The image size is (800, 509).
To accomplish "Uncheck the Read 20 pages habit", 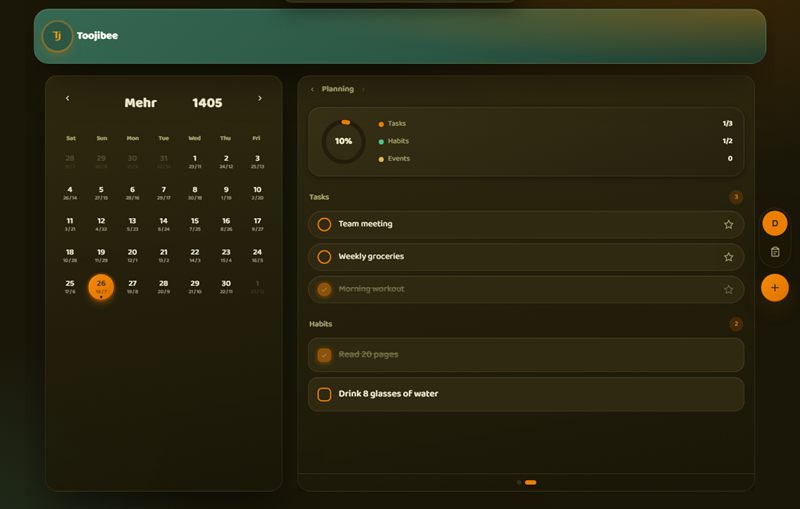I will tap(324, 355).
